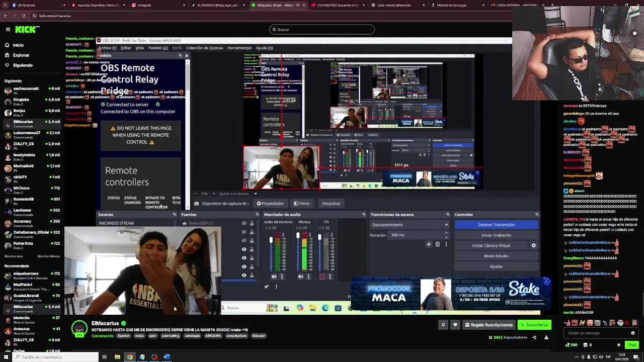The height and width of the screenshot is (362, 644).
Task: Click Enviar un mensaje chat input
Action: click(601, 333)
